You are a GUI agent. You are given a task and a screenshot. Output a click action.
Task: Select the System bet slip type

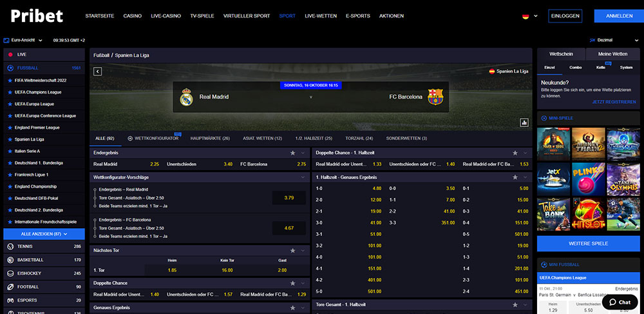click(x=627, y=68)
